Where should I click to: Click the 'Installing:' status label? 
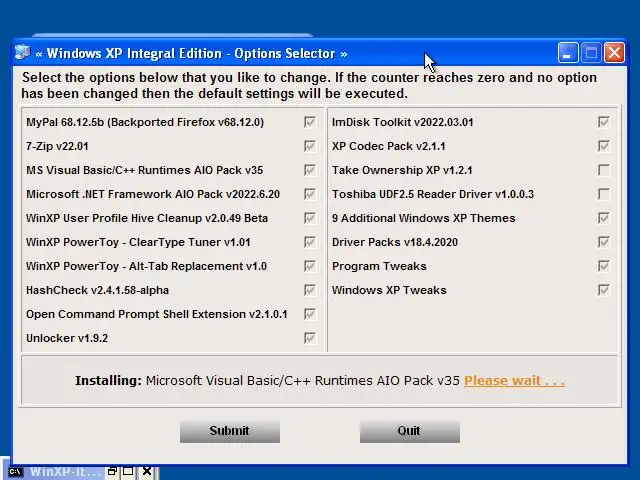click(x=109, y=380)
